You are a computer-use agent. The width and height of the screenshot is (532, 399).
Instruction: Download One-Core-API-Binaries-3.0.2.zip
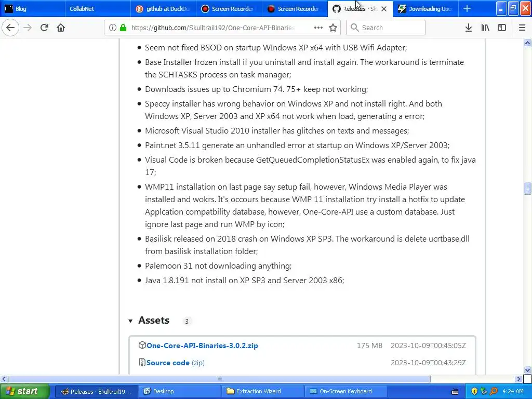pyautogui.click(x=202, y=345)
